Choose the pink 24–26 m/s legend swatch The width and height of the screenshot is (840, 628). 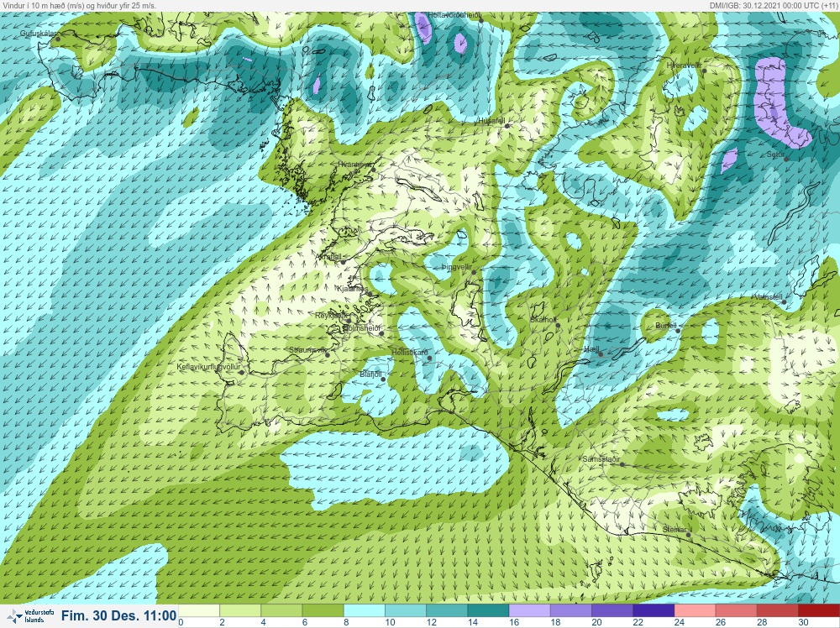[x=695, y=611]
